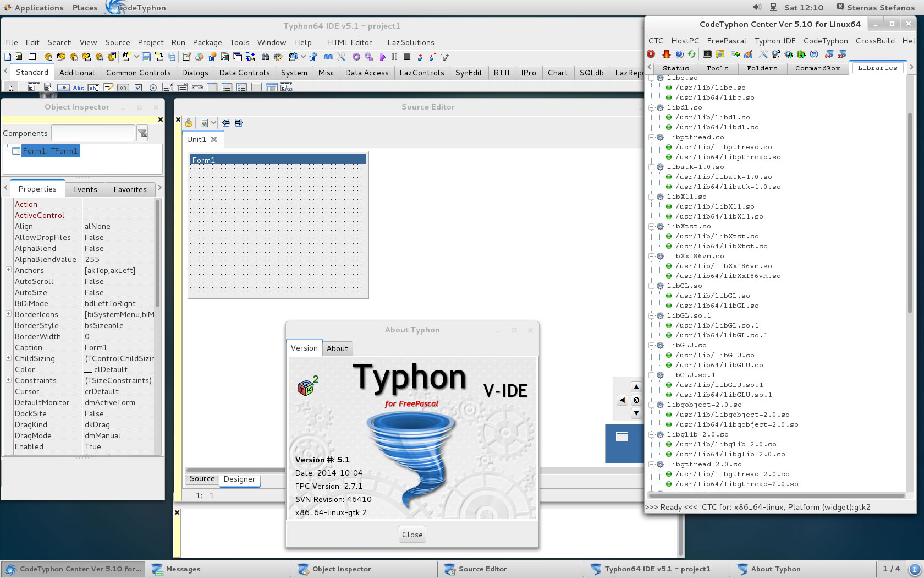Click the Step Into debug icon

[420, 57]
